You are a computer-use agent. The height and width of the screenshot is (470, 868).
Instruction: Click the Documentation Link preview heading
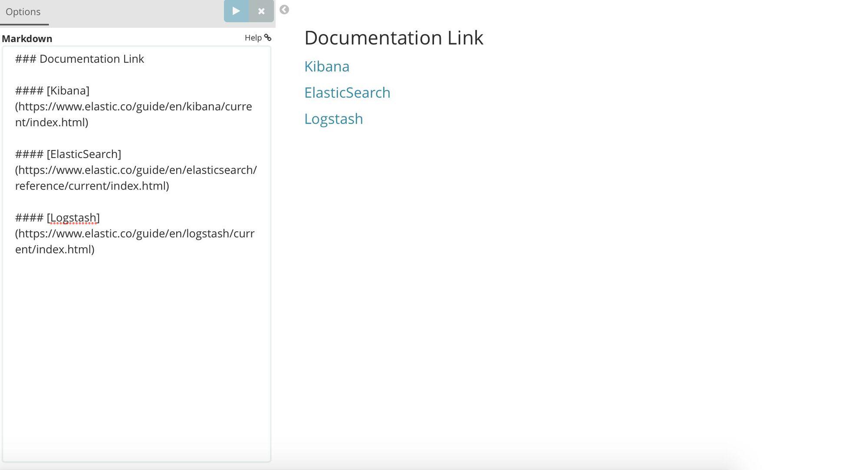393,38
